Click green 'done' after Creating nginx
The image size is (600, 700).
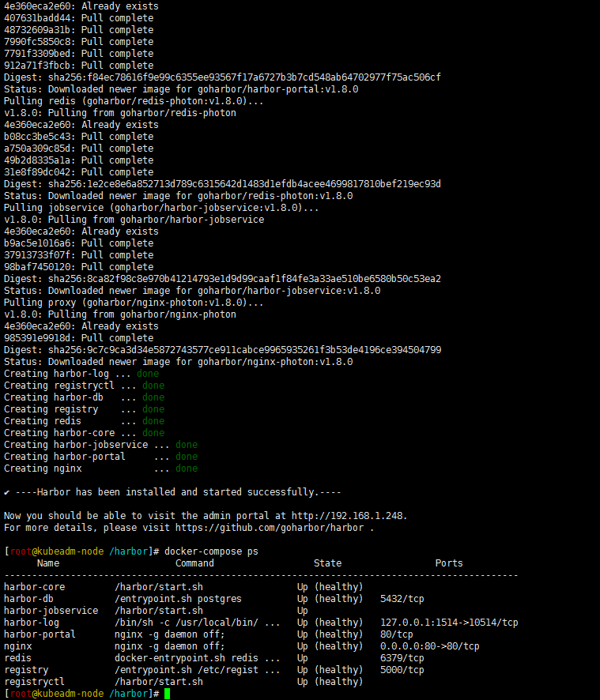pyautogui.click(x=187, y=469)
